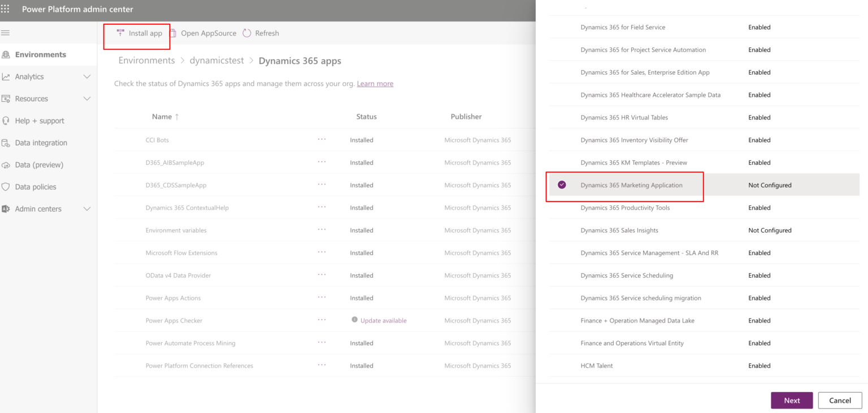Expand the Resources section

pos(31,98)
